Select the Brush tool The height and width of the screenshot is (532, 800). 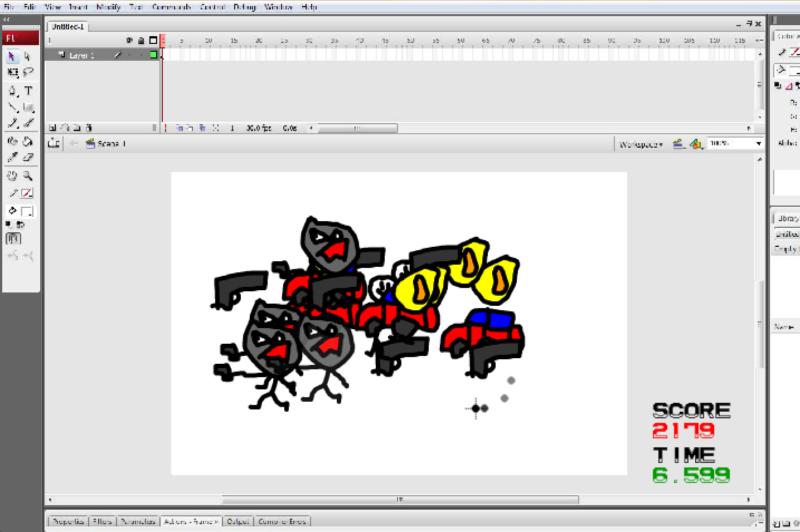pyautogui.click(x=28, y=123)
